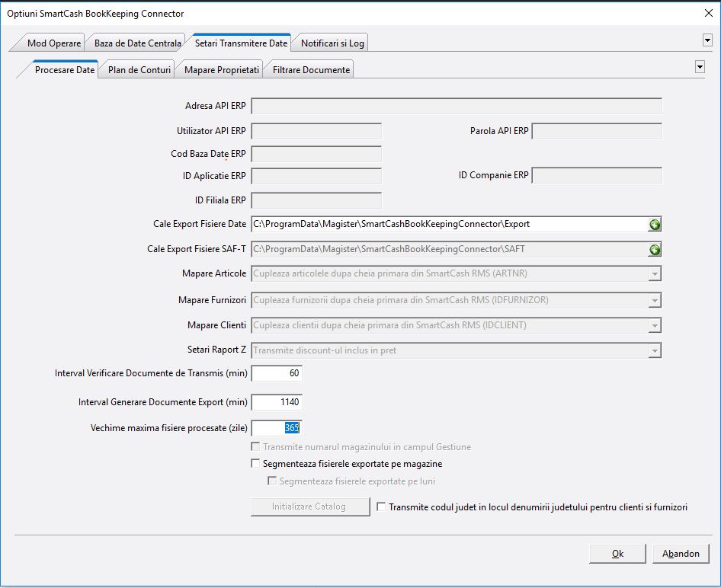Confirm settings with the Ok button
Screen dimensions: 721x588
click(x=617, y=554)
